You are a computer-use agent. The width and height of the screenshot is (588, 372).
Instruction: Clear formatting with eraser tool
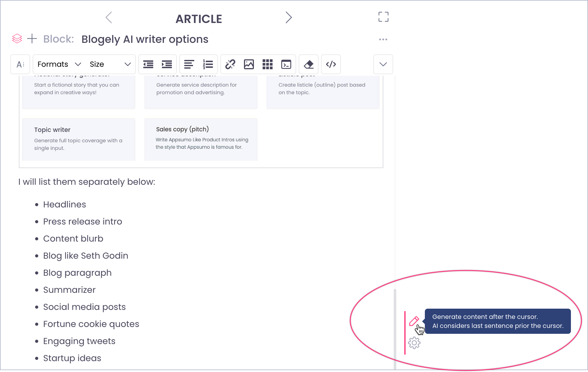tap(309, 64)
